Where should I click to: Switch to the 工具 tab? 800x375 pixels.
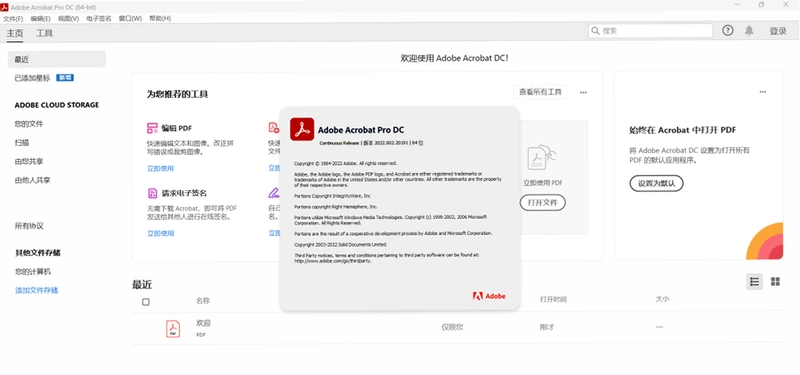click(44, 33)
